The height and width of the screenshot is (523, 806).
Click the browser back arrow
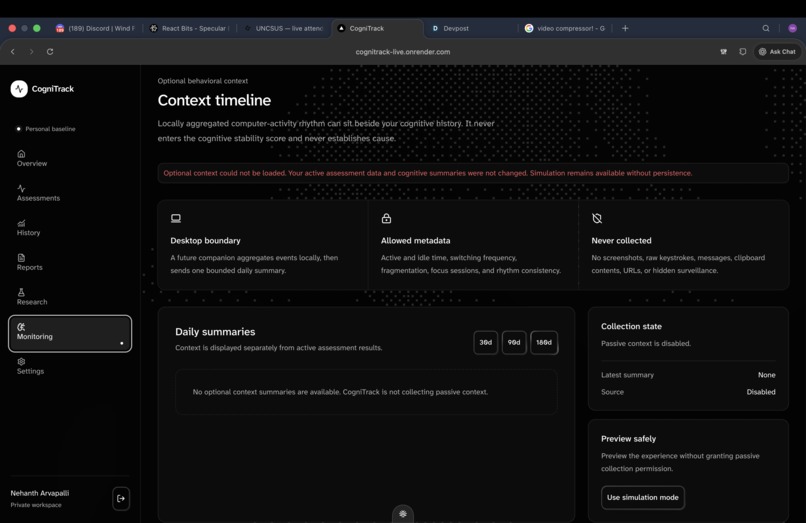[13, 51]
